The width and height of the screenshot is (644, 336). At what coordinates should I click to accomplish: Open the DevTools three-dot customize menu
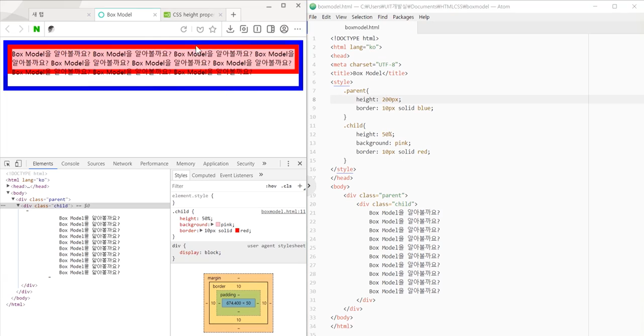click(x=288, y=164)
